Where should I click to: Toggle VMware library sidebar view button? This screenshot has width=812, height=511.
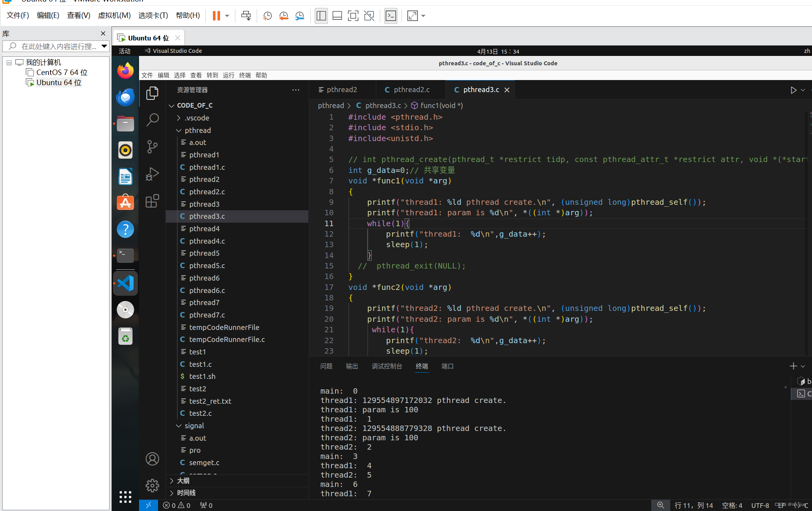click(x=321, y=16)
